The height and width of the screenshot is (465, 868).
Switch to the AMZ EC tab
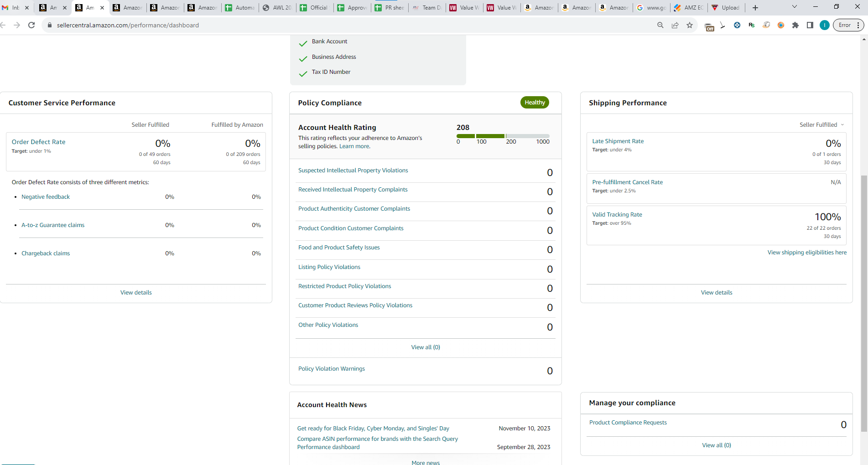click(688, 7)
